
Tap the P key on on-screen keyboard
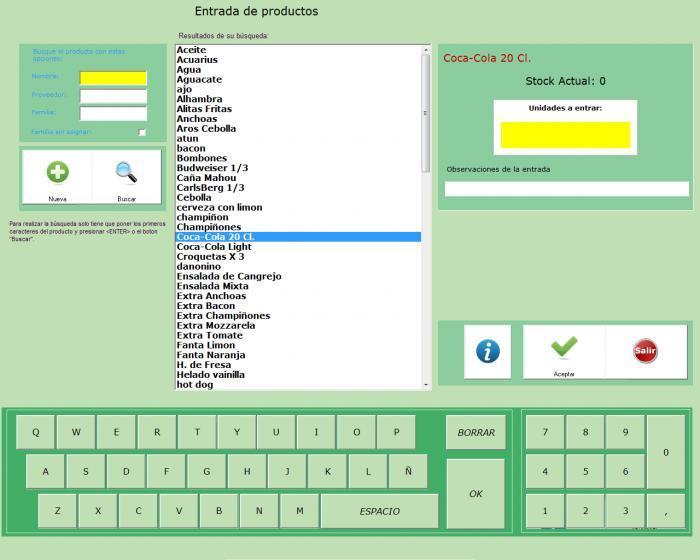coord(396,432)
